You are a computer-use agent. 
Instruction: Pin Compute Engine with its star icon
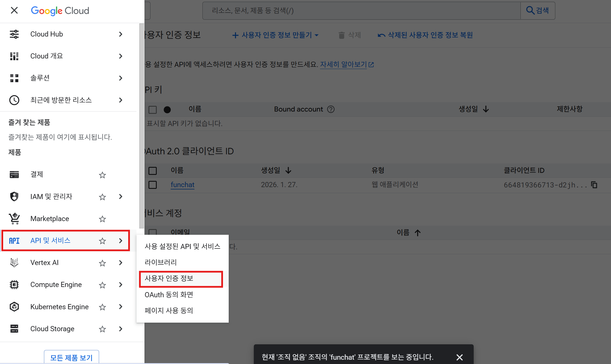(102, 285)
